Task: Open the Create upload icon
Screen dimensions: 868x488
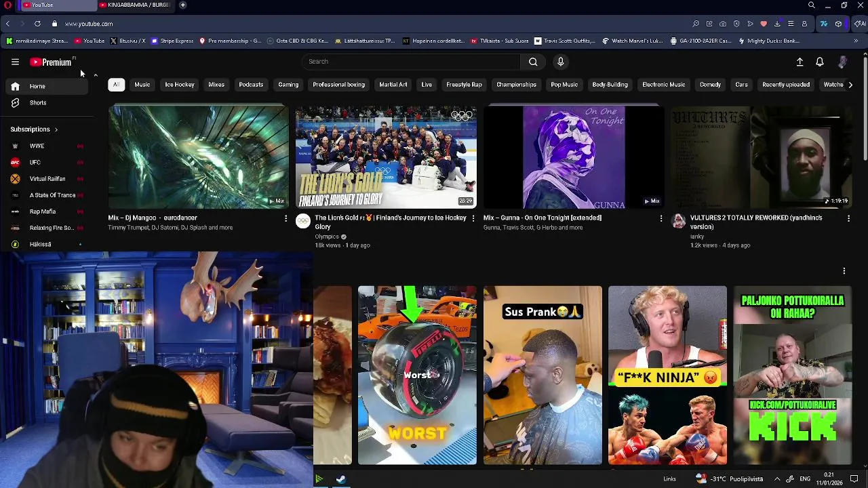Action: [x=800, y=62]
